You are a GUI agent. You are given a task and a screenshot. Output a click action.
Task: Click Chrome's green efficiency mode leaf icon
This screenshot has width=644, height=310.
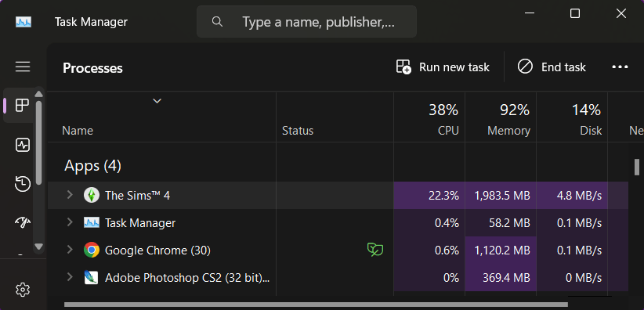(375, 250)
